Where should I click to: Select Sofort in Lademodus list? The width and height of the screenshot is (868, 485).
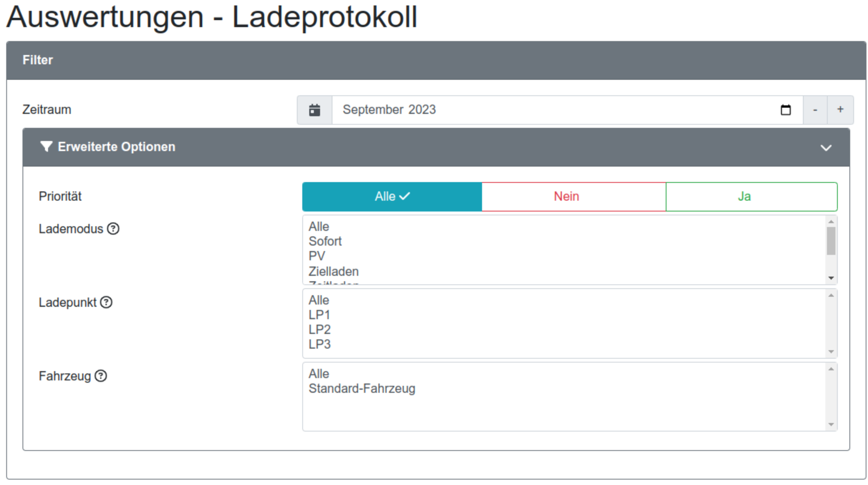point(325,241)
